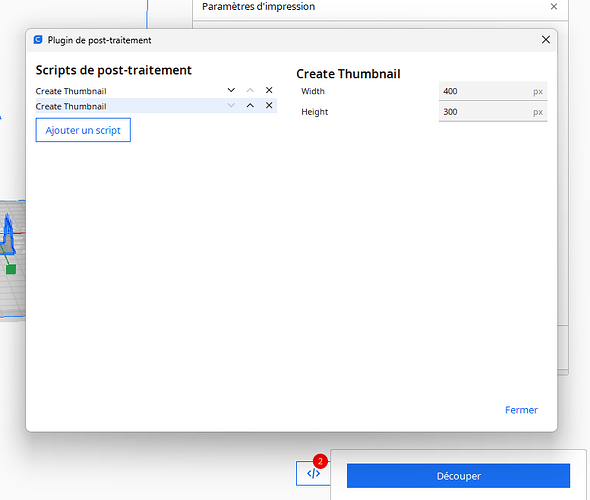Click the blue Découper button
Viewport: 590px width, 500px height.
click(x=458, y=476)
